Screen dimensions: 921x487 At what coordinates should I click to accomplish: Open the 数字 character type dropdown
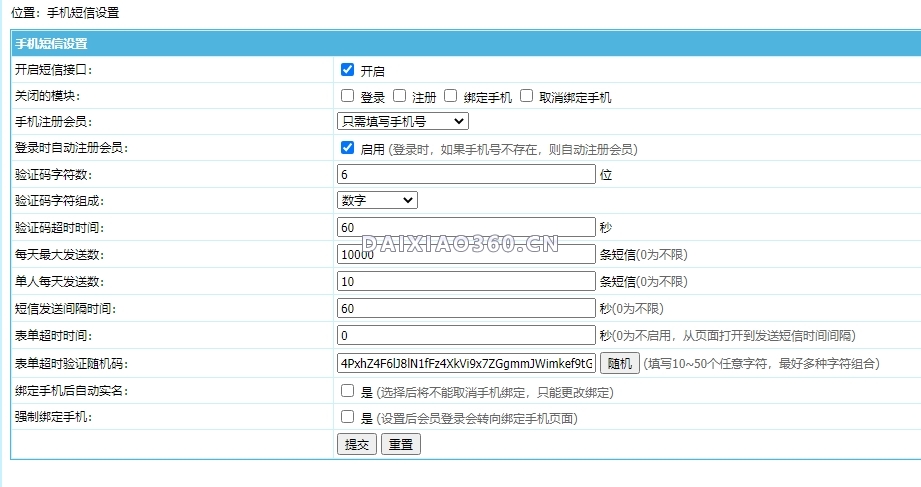pyautogui.click(x=377, y=200)
